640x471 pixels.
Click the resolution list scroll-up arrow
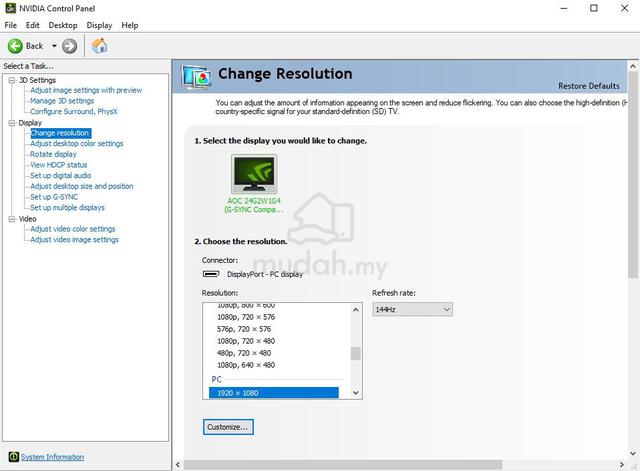356,310
